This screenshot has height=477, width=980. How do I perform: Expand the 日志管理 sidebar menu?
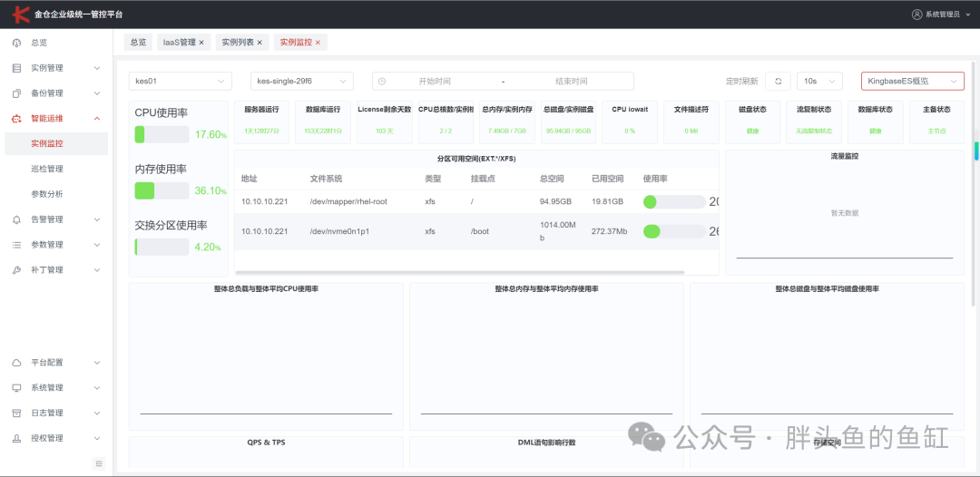click(56, 413)
